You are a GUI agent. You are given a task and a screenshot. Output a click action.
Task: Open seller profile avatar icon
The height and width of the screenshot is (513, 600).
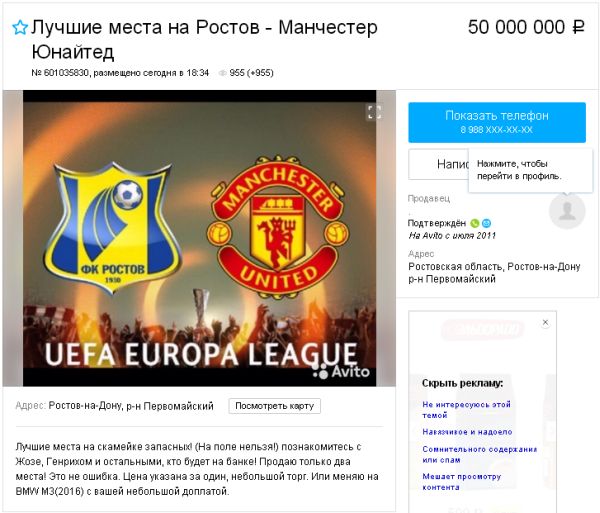tap(567, 211)
